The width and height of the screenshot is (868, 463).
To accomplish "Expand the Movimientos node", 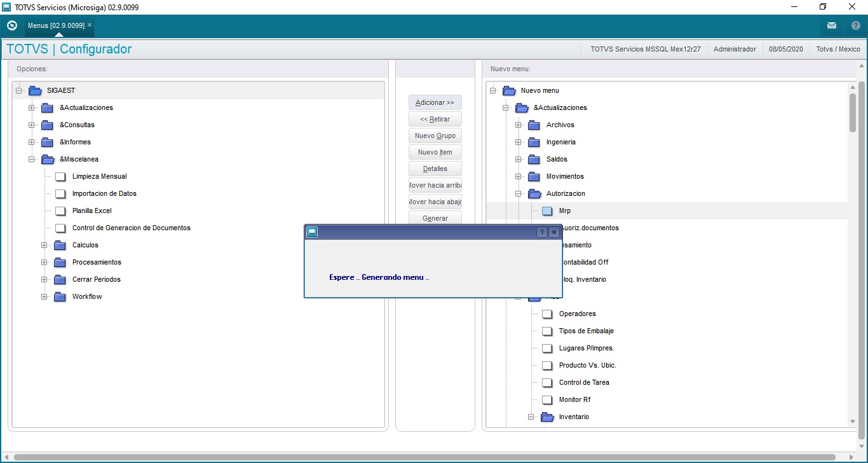I will 519,176.
